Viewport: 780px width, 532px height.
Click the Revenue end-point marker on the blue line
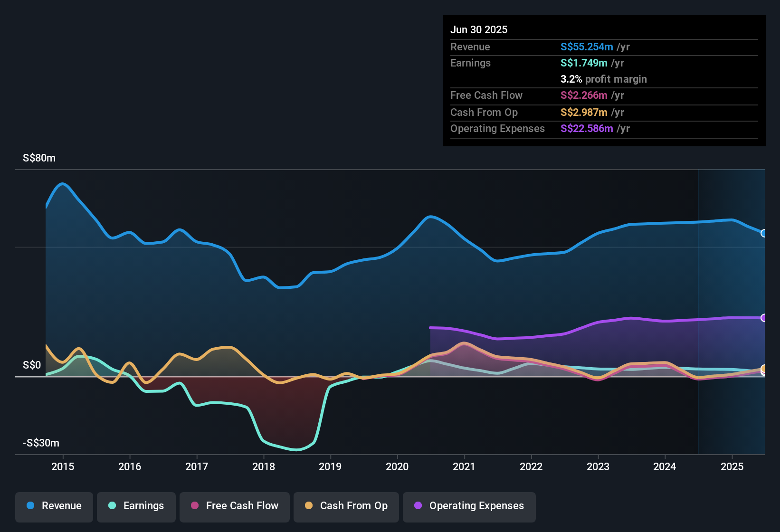764,233
